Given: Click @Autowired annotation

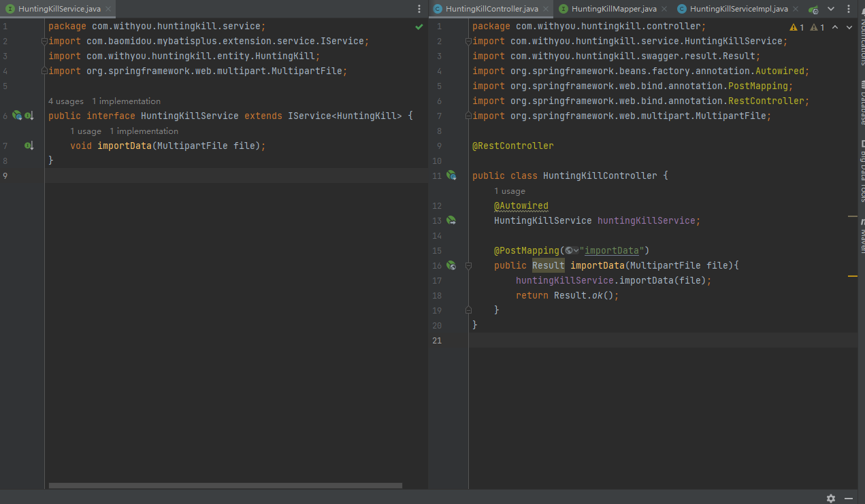Looking at the screenshot, I should click(x=521, y=205).
